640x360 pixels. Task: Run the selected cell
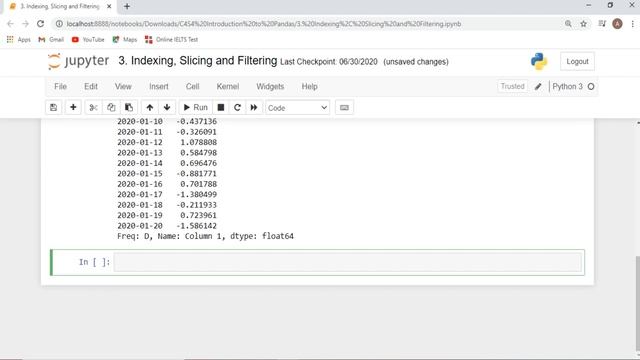pos(196,108)
